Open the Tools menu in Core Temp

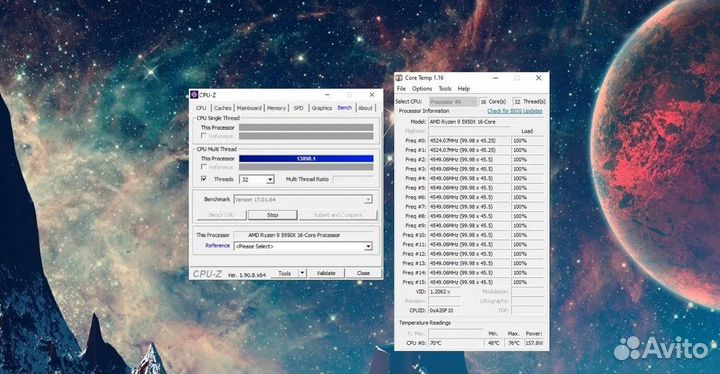[444, 89]
